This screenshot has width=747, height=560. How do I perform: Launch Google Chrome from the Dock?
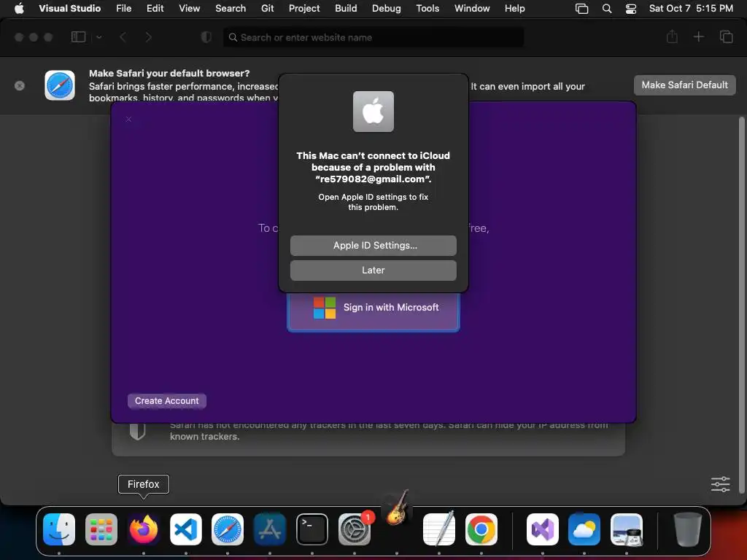pos(481,529)
